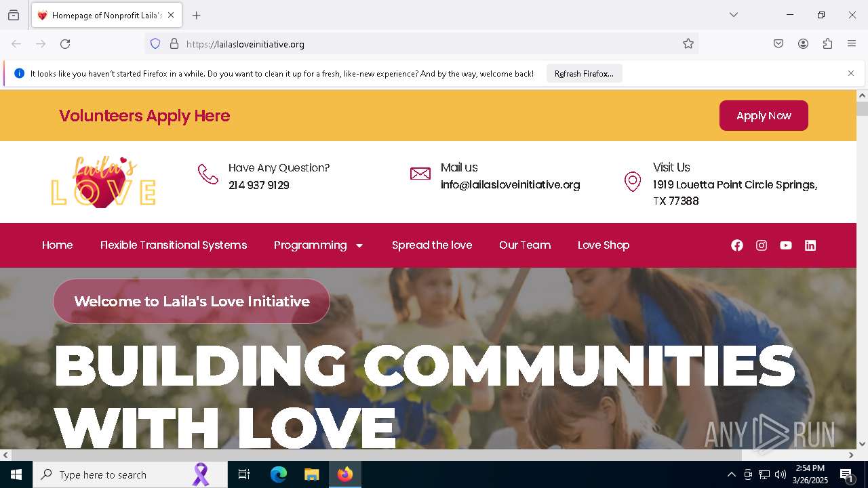Open the LinkedIn social icon
The height and width of the screenshot is (488, 868).
pyautogui.click(x=810, y=245)
